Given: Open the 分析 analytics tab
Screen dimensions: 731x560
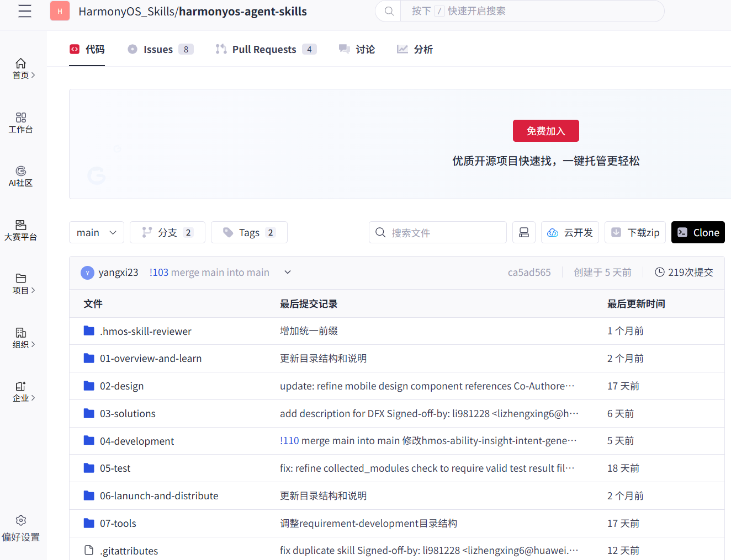Looking at the screenshot, I should 415,49.
